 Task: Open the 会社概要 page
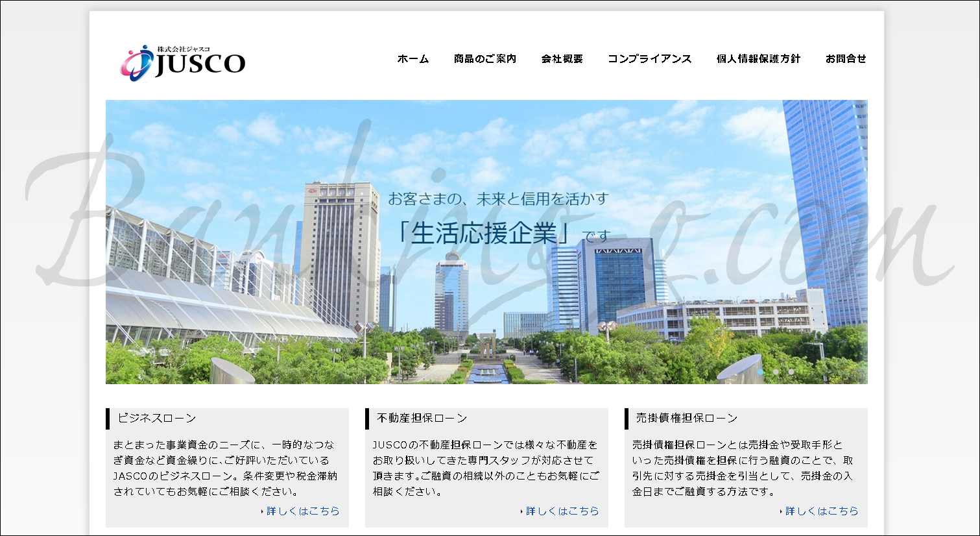[562, 59]
